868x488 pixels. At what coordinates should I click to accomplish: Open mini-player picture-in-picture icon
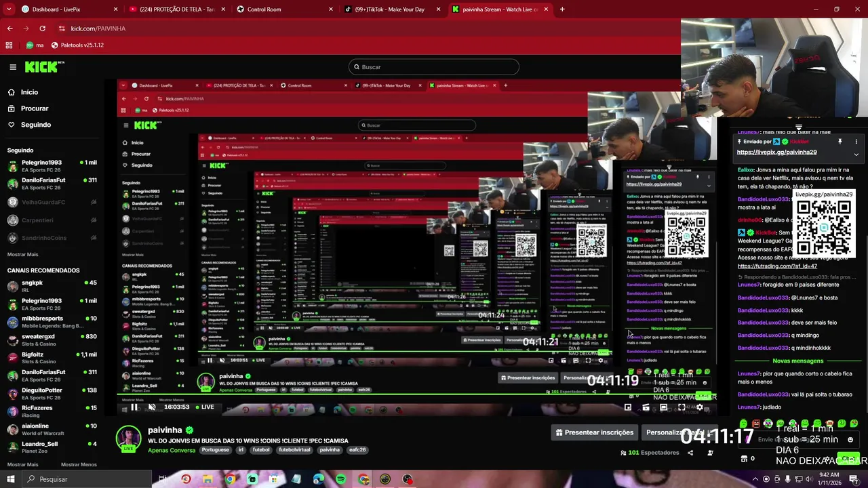(x=628, y=407)
